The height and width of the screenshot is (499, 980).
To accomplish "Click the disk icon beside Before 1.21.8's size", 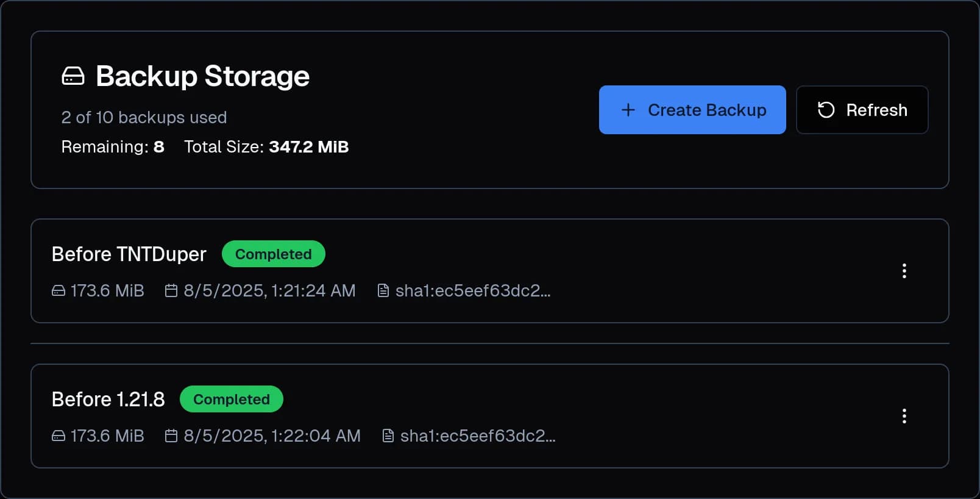I will point(58,436).
